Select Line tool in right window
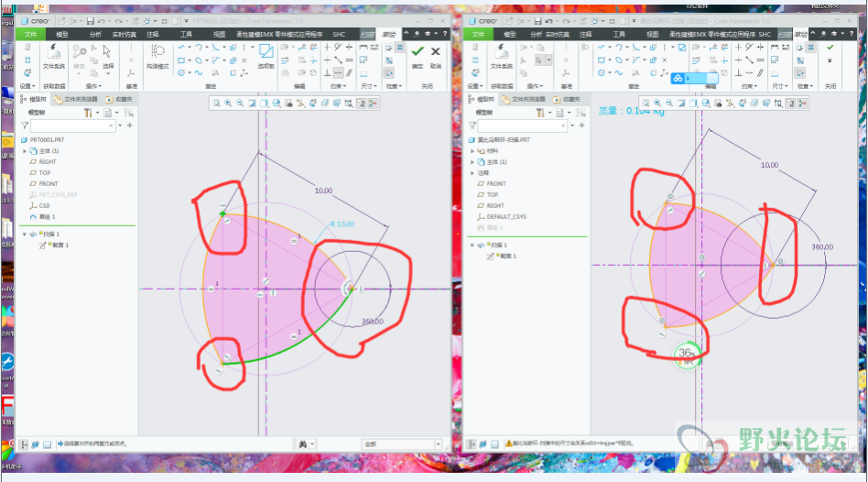Screen dimensions: 868x482 coord(602,48)
